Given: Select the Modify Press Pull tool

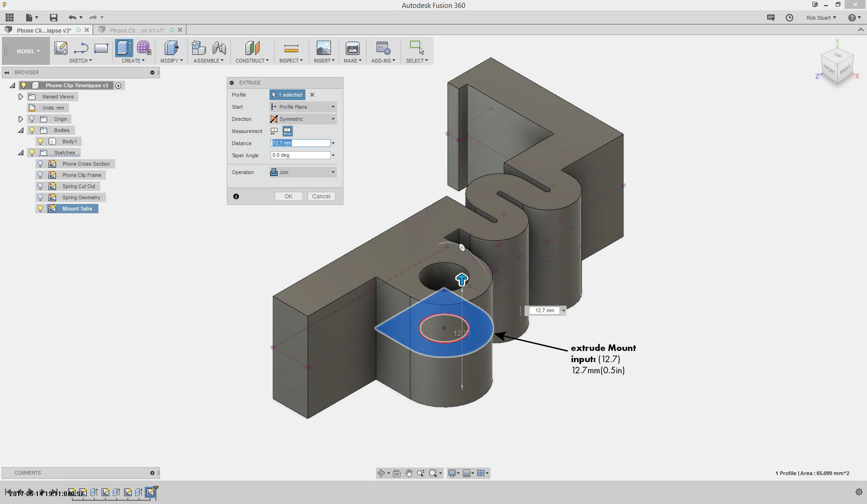Looking at the screenshot, I should (171, 48).
